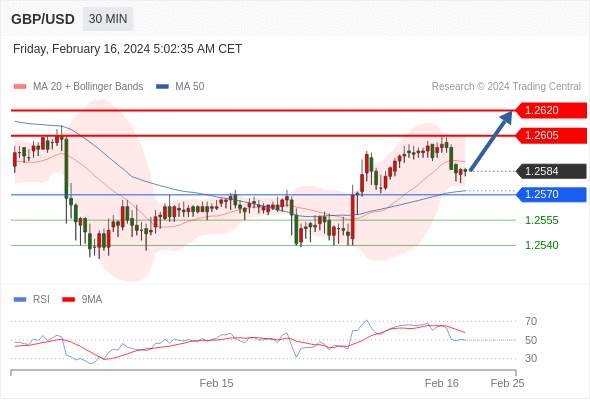The height and width of the screenshot is (400, 590).
Task: Click the RSI 30 axis value
Action: point(531,358)
